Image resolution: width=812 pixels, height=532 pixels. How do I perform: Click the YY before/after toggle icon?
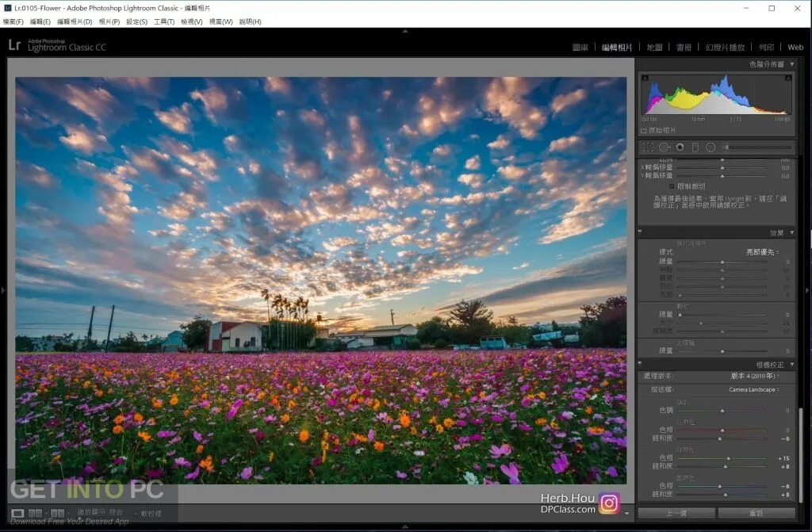point(57,513)
